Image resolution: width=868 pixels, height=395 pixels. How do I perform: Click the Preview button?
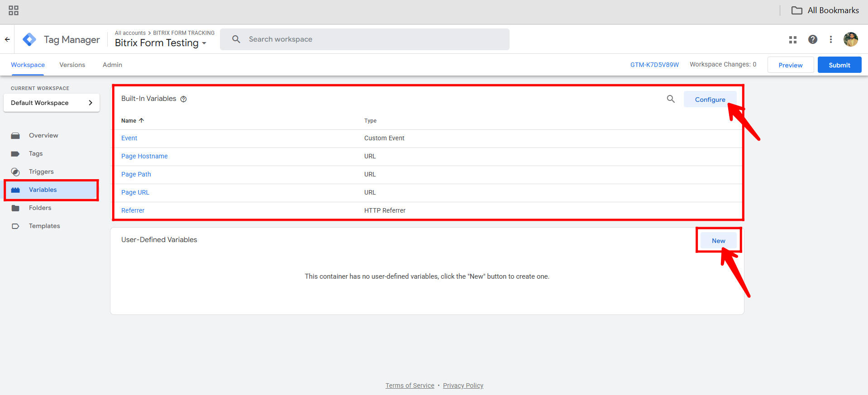791,65
